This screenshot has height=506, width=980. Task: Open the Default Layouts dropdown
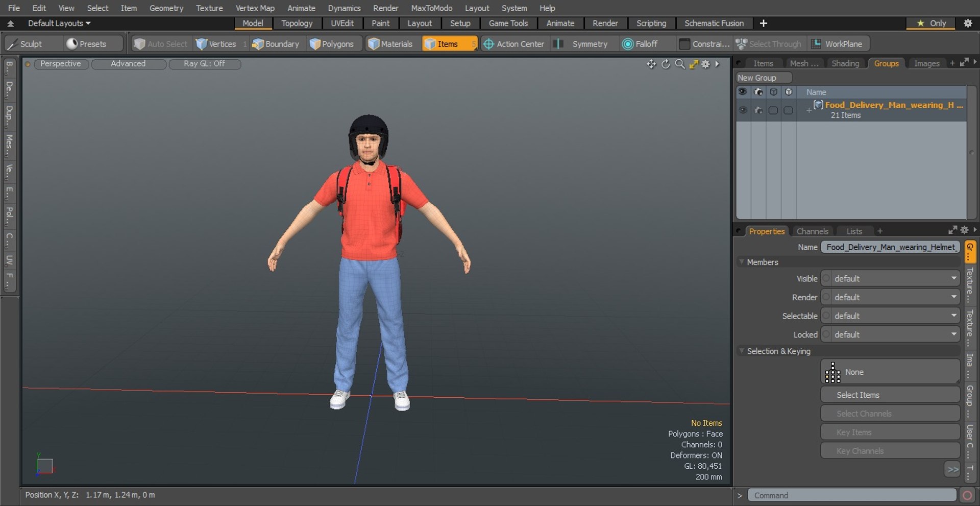pos(59,23)
